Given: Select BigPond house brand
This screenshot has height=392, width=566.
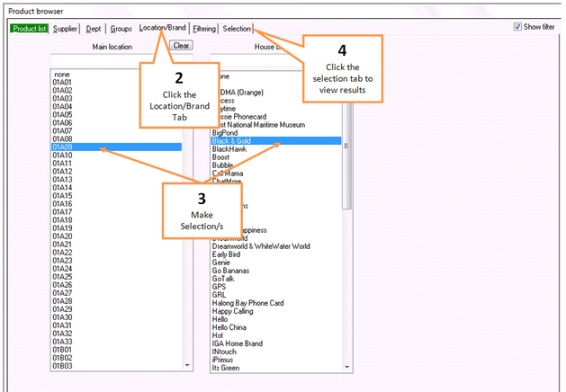Looking at the screenshot, I should click(x=276, y=133).
